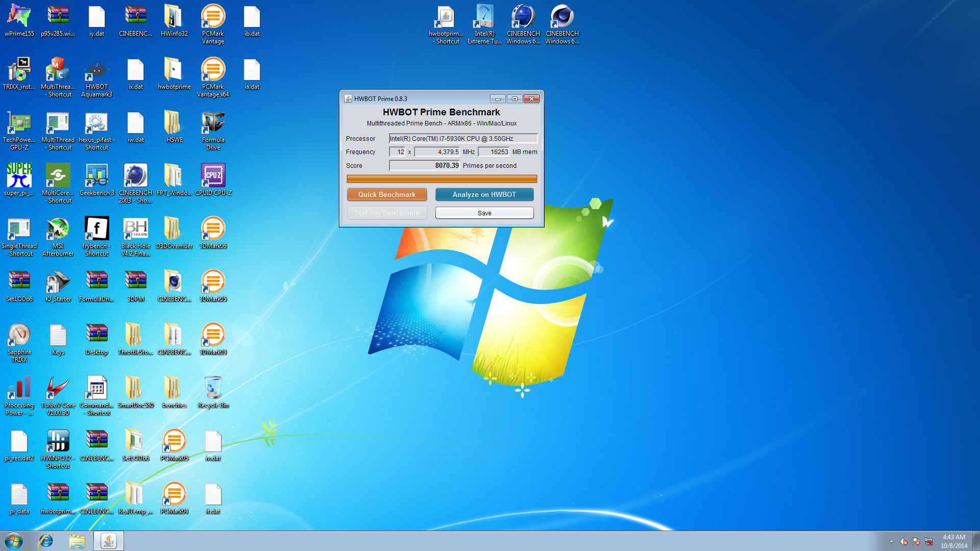
Task: Open TechPowerUp GPU-Z shortcut
Action: click(19, 130)
